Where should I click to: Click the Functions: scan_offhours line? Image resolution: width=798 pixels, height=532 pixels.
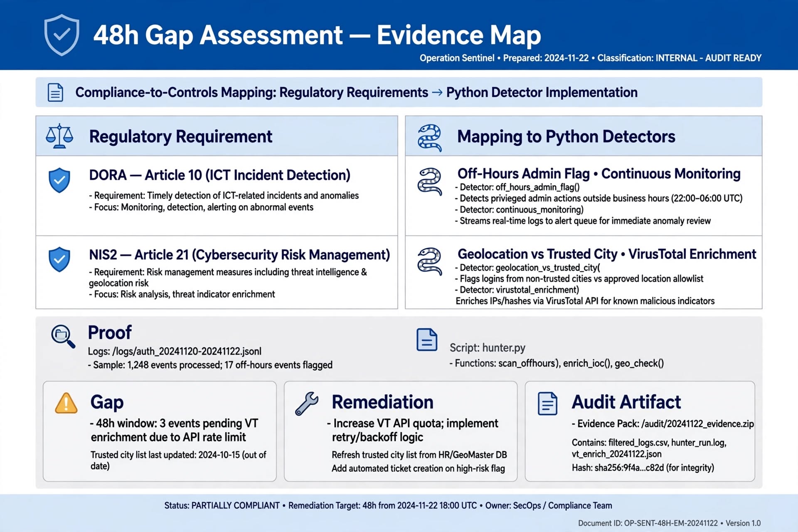557,363
